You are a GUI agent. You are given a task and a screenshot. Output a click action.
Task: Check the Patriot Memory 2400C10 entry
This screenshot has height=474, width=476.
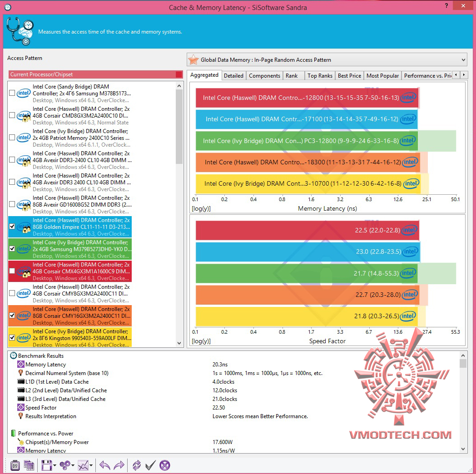[x=12, y=138]
